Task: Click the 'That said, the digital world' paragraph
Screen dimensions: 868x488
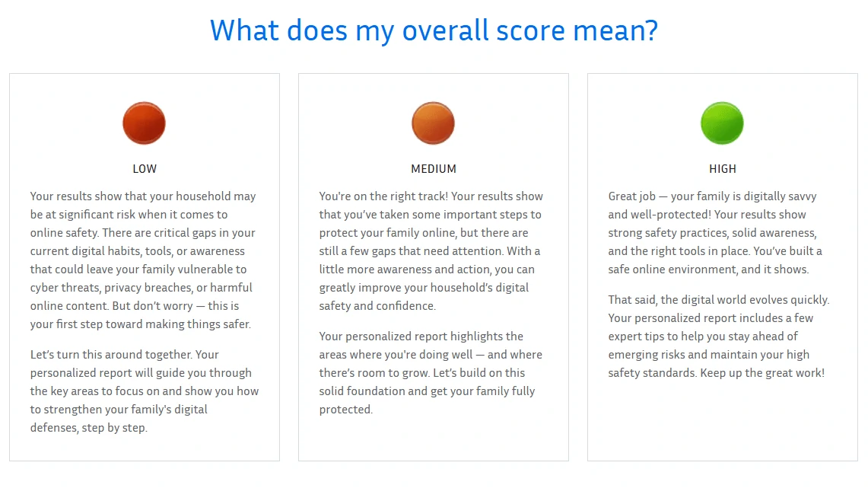Action: click(x=719, y=336)
